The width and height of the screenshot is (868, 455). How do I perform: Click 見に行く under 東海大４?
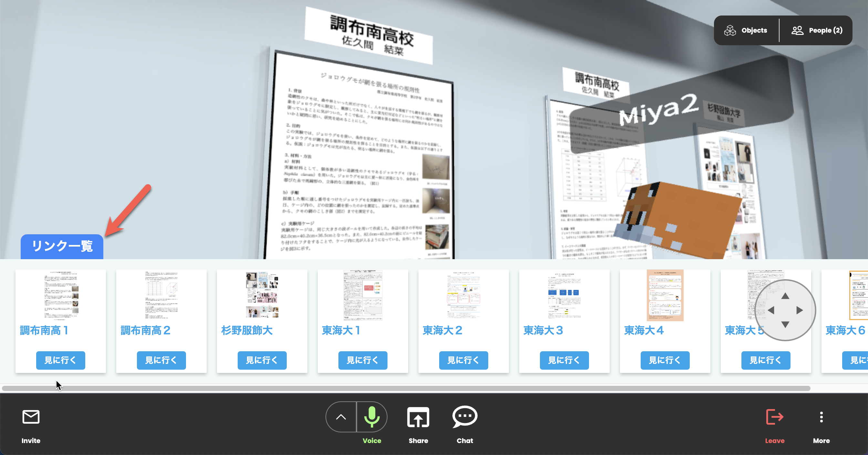665,360
